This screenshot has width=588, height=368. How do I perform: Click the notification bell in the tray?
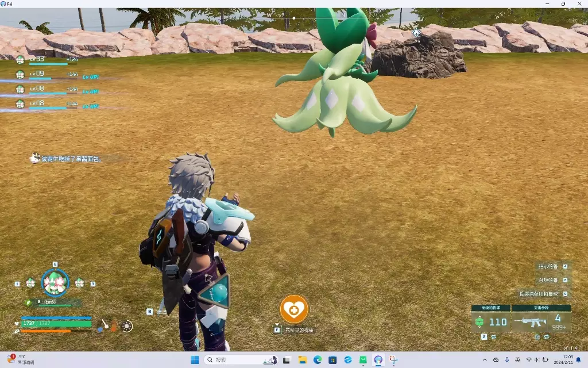[x=579, y=360]
